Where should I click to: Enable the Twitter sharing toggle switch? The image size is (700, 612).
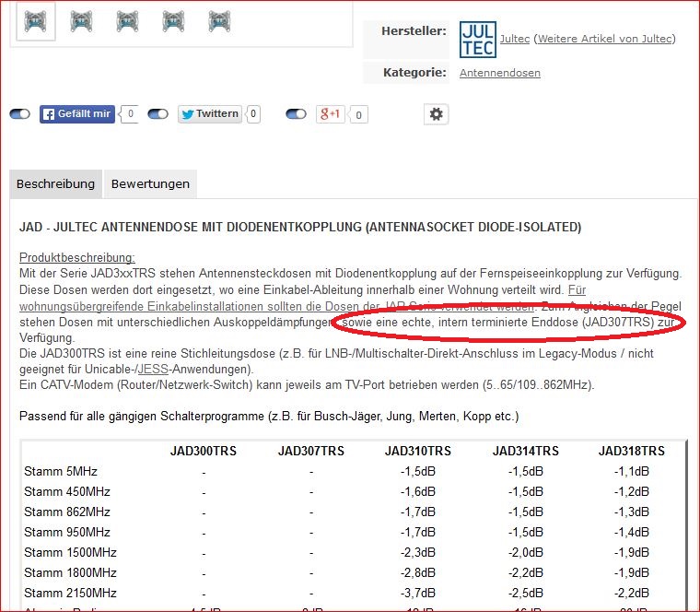[x=158, y=114]
